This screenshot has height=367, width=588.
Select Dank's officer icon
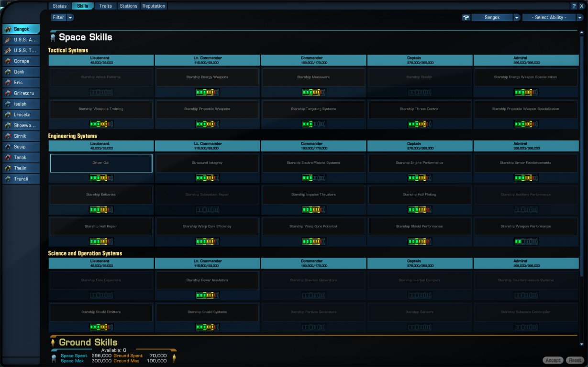tap(8, 72)
